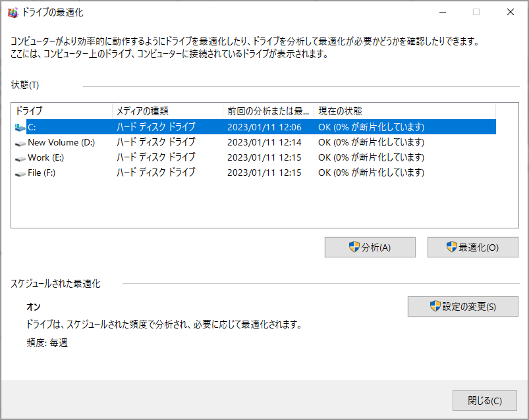Open 設定の変更(S) change settings
The image size is (529, 420).
click(x=463, y=306)
